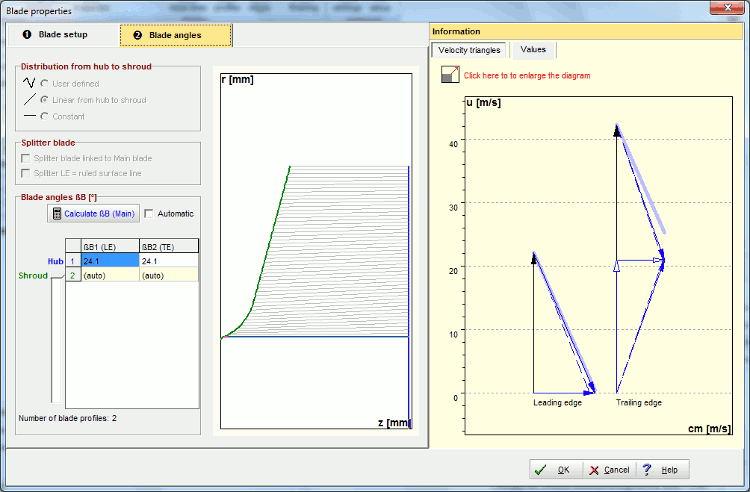Enable the Automatic checkbox
This screenshot has width=750, height=492.
point(149,214)
